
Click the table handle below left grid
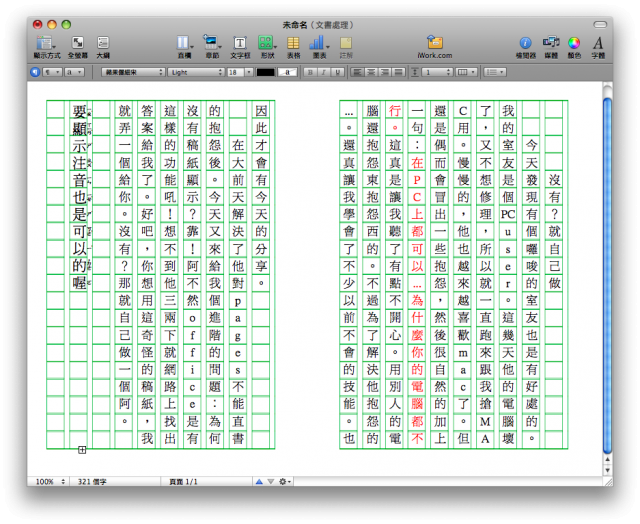click(x=82, y=450)
